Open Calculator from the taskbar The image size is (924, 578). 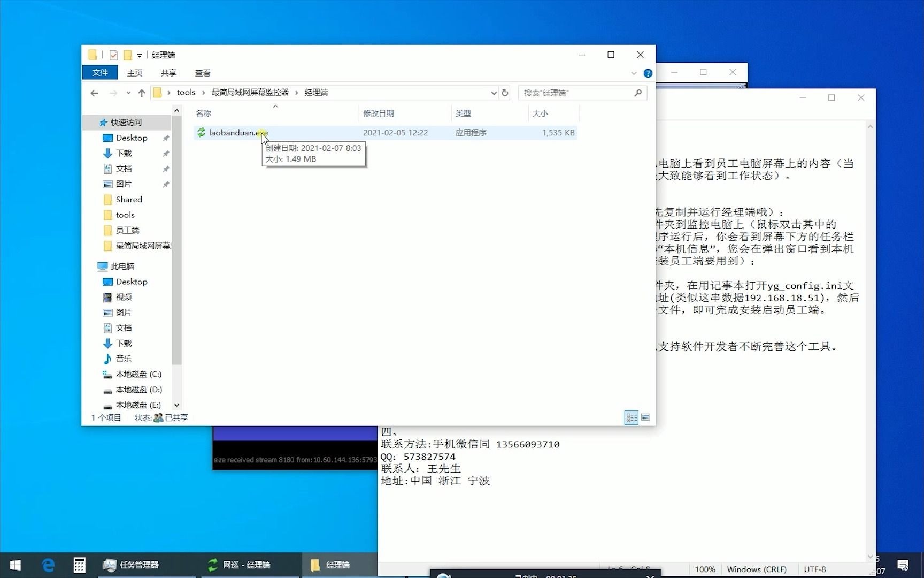tap(79, 565)
